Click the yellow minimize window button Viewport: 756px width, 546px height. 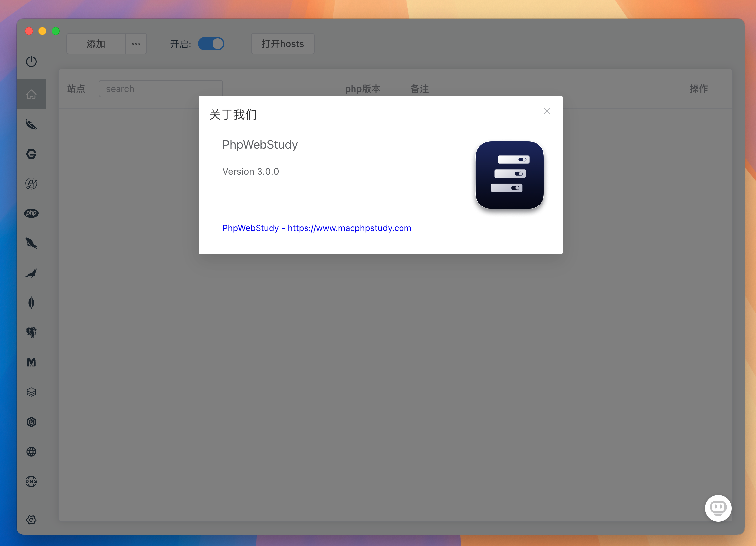click(x=42, y=31)
